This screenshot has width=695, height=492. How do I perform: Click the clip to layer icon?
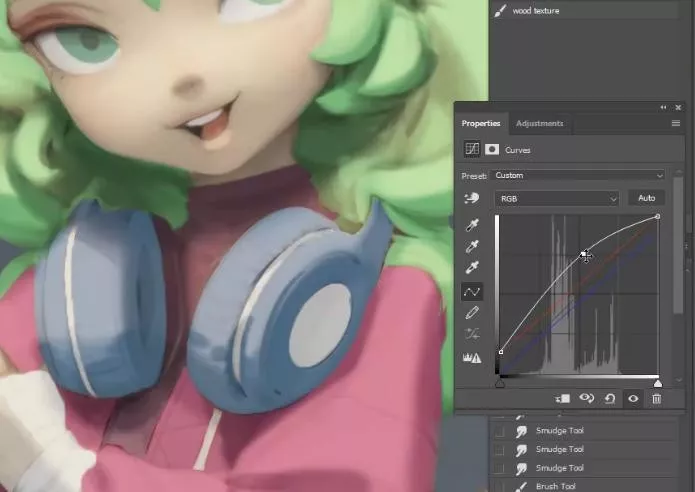(x=564, y=398)
